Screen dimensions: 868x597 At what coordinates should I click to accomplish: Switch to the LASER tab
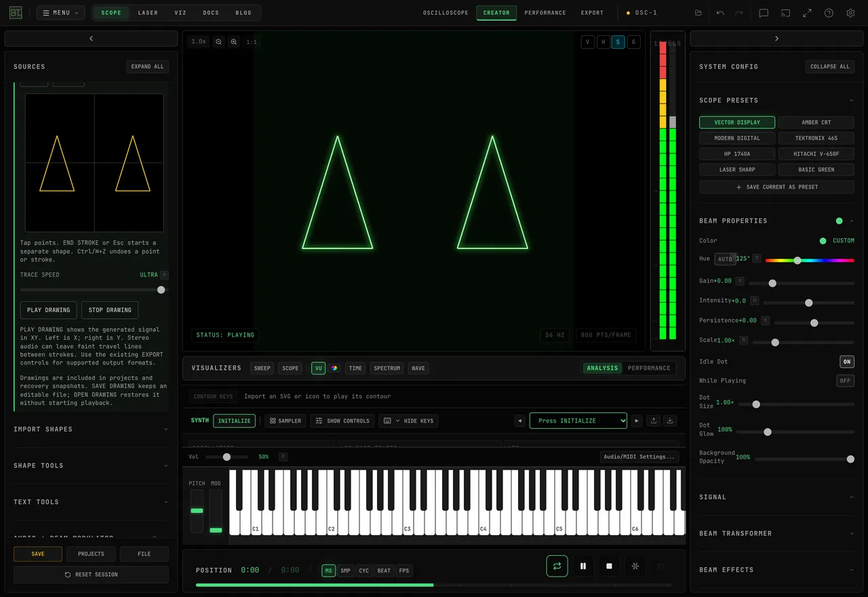click(148, 13)
